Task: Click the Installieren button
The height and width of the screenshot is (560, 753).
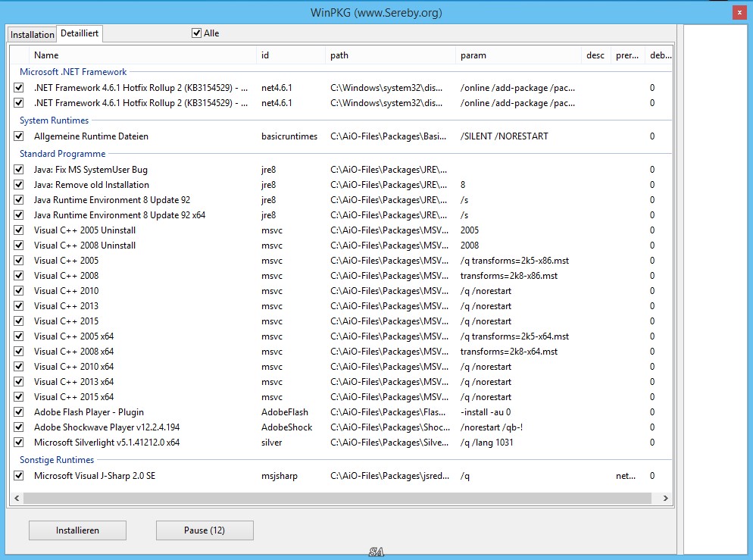Action: point(77,530)
